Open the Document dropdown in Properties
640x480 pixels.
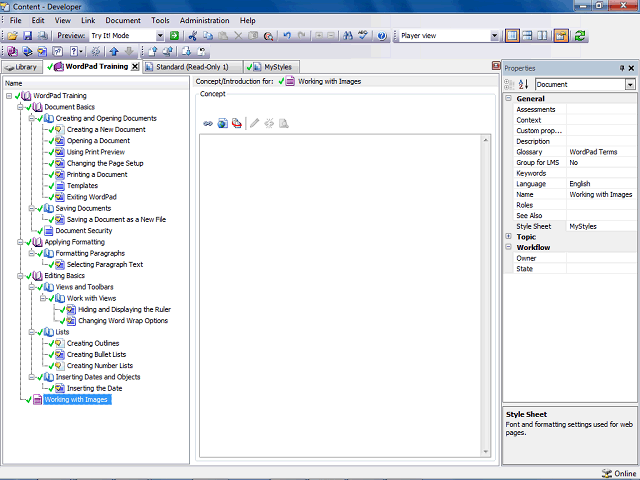[x=630, y=84]
